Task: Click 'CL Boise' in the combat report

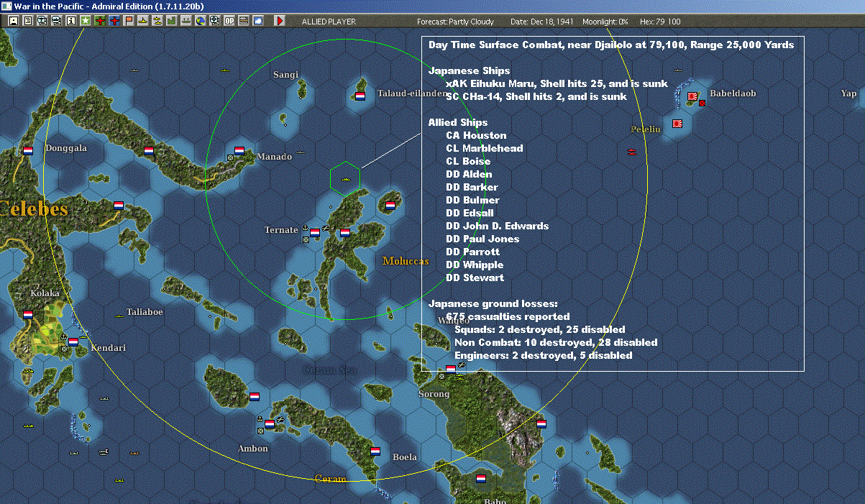Action: (468, 161)
